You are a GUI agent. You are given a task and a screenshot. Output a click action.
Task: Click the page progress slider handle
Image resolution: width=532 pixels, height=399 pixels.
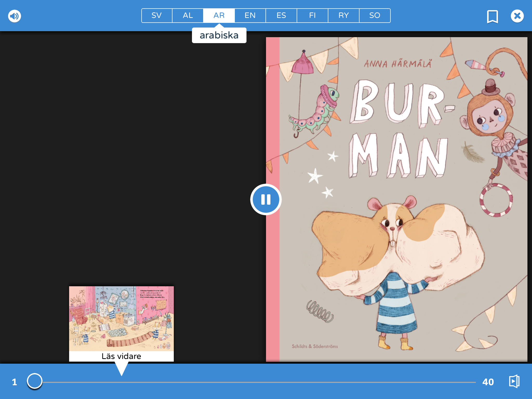(35, 381)
